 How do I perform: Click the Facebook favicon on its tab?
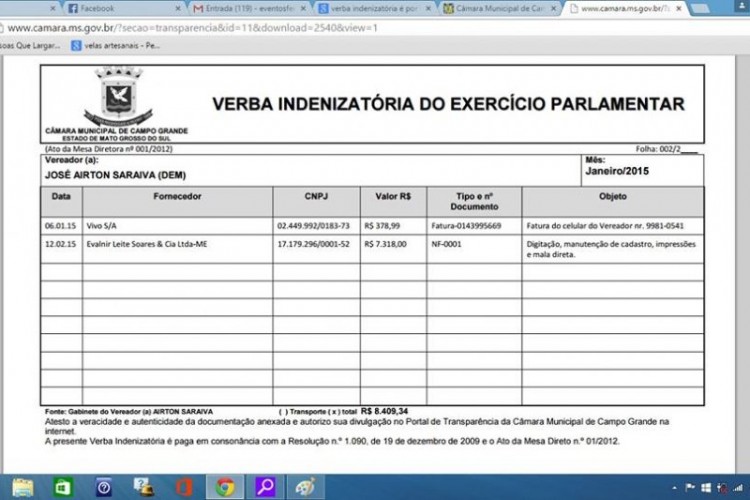point(73,9)
